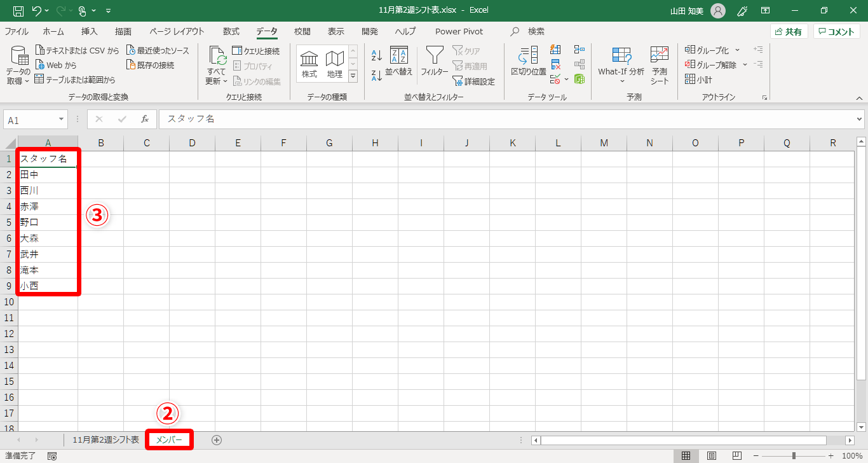Choose the Web から data source
Image resolution: width=868 pixels, height=463 pixels.
56,65
